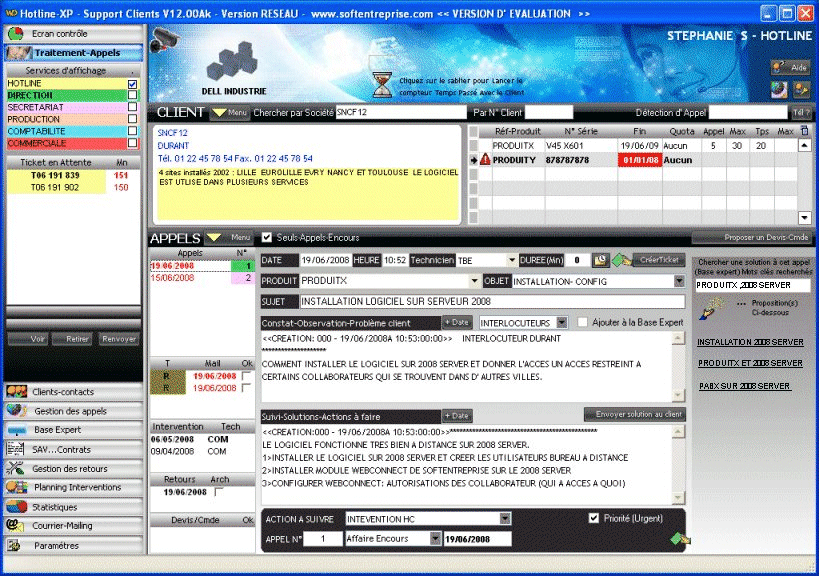Click the trash icon in product table header
Image resolution: width=819 pixels, height=576 pixels.
(805, 130)
